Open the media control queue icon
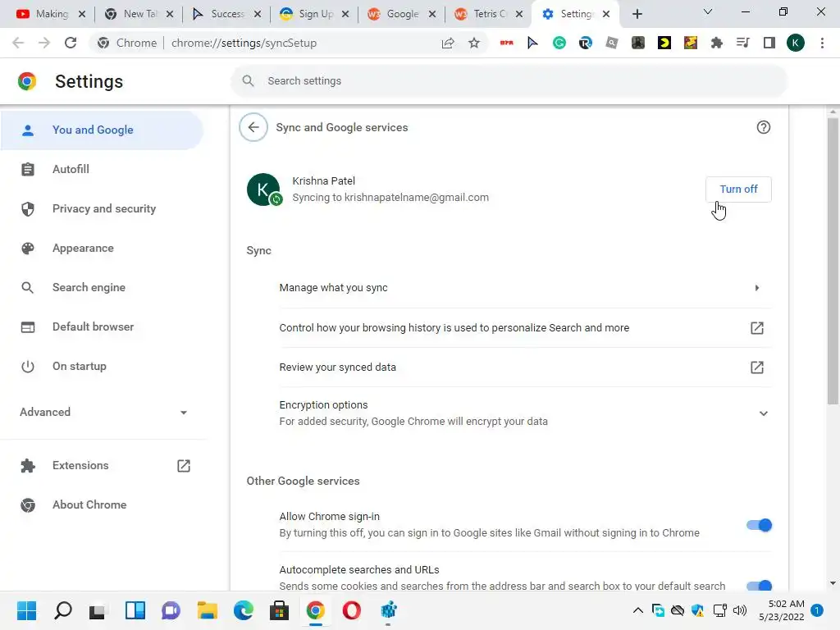Screen dimensions: 840x630 pyautogui.click(x=742, y=43)
